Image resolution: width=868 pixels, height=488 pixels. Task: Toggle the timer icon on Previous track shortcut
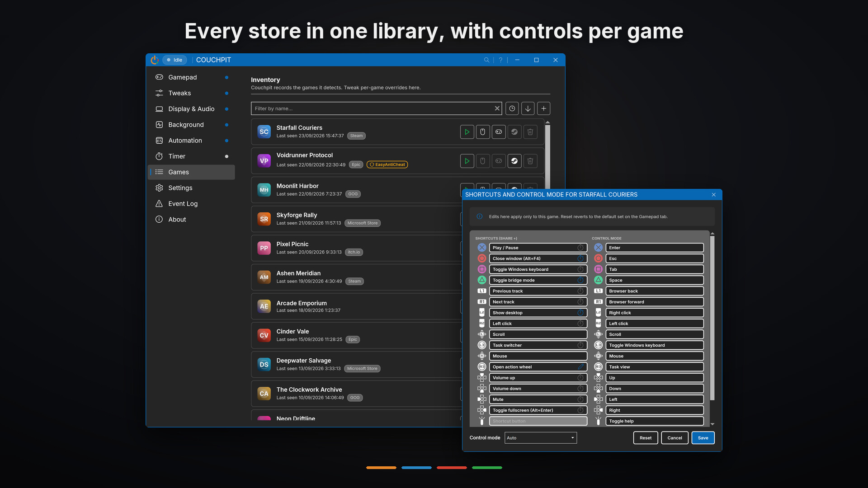coord(580,291)
